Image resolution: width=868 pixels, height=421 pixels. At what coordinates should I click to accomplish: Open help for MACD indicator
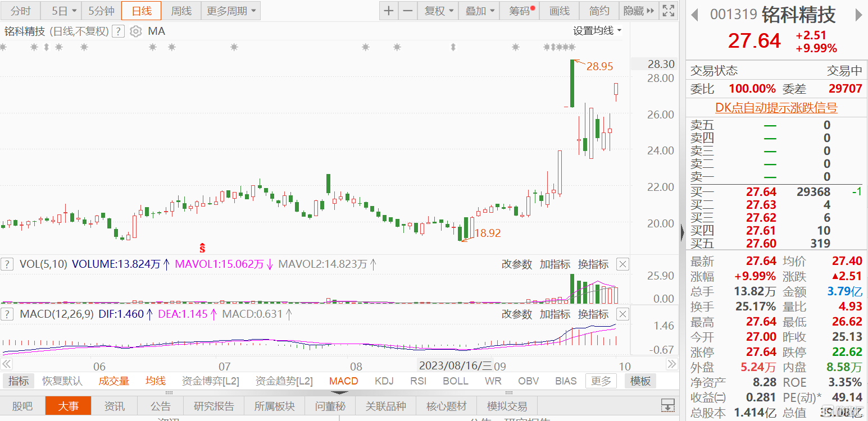coord(7,314)
